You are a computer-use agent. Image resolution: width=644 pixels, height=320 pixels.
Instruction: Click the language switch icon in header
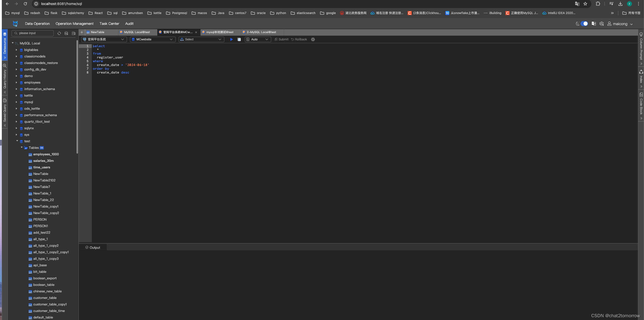(594, 24)
